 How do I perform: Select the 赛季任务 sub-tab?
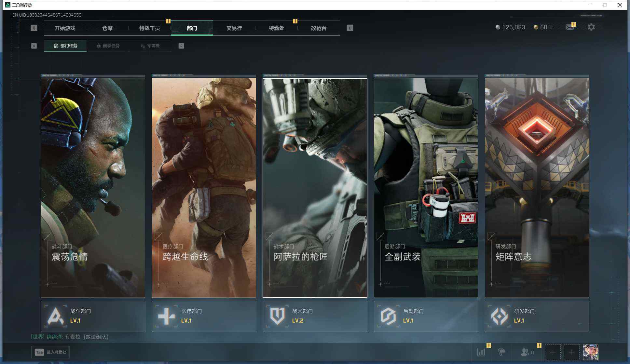[108, 46]
